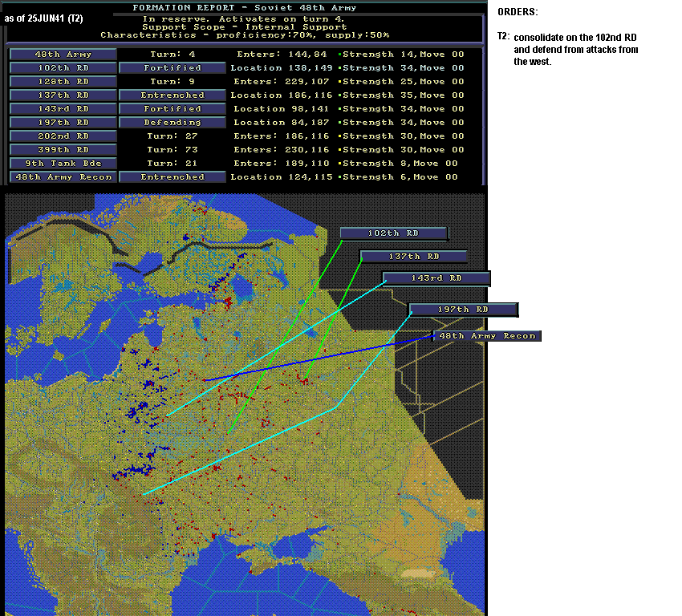Click the 137th RD map callout label
The height and width of the screenshot is (616, 682).
pos(414,257)
